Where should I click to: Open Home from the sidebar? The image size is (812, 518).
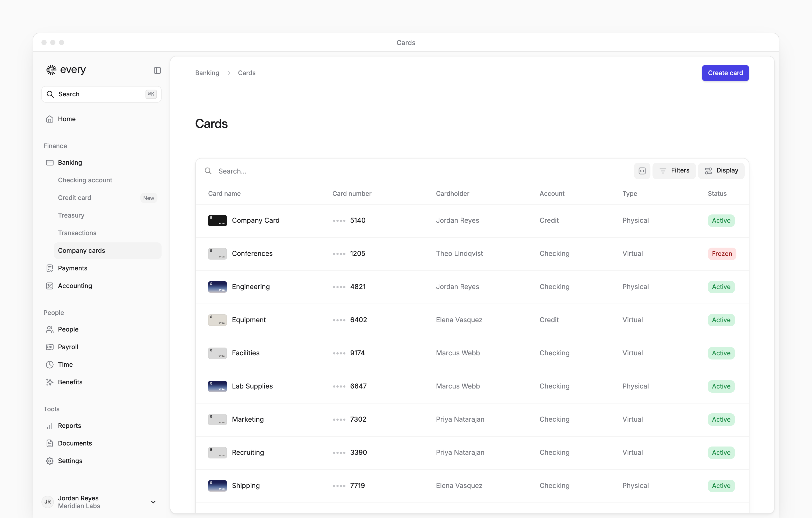tap(101, 119)
